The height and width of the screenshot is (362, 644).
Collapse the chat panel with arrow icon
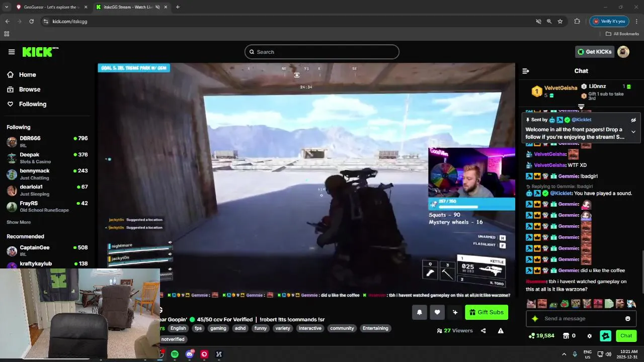(x=526, y=71)
